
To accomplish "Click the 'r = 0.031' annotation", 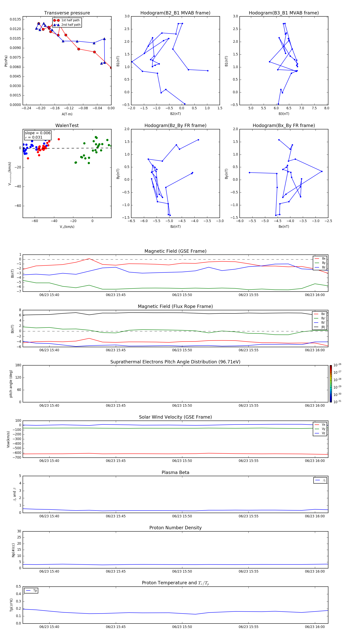I will (34, 137).
